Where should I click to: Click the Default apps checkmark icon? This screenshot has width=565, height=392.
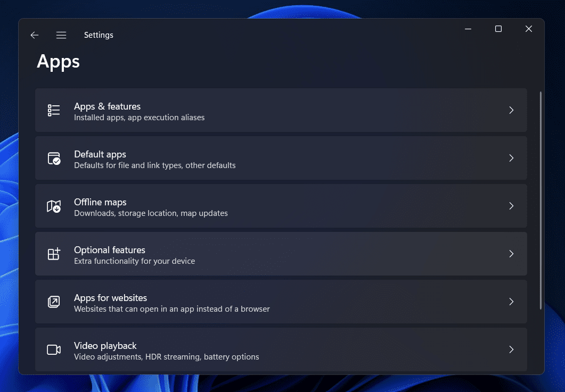point(54,158)
